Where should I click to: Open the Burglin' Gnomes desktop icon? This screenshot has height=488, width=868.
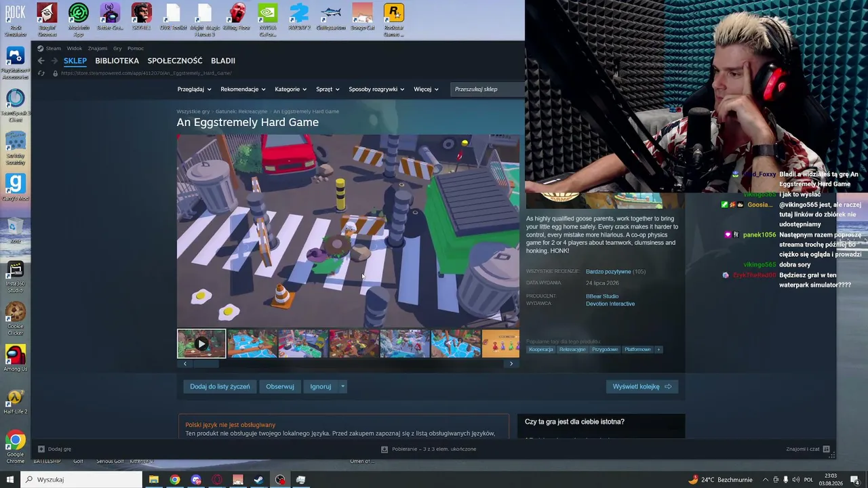tap(47, 20)
